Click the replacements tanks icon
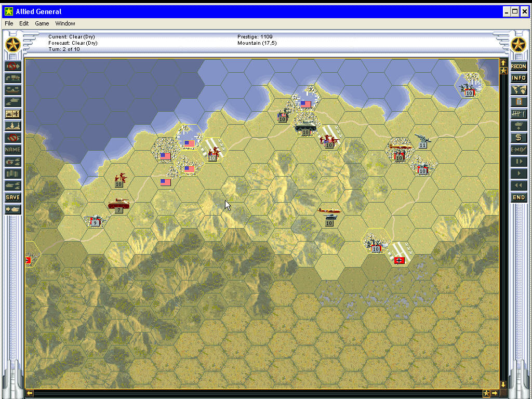This screenshot has width=532, height=399. pyautogui.click(x=13, y=185)
